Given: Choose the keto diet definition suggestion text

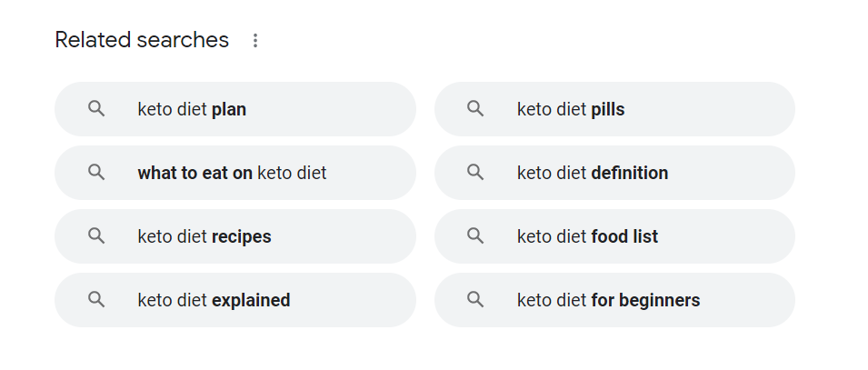Looking at the screenshot, I should coord(593,173).
